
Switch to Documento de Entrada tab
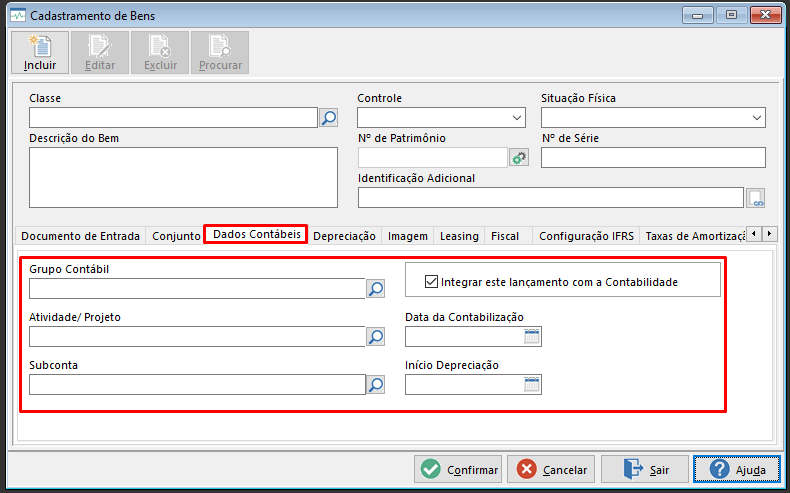coord(81,236)
